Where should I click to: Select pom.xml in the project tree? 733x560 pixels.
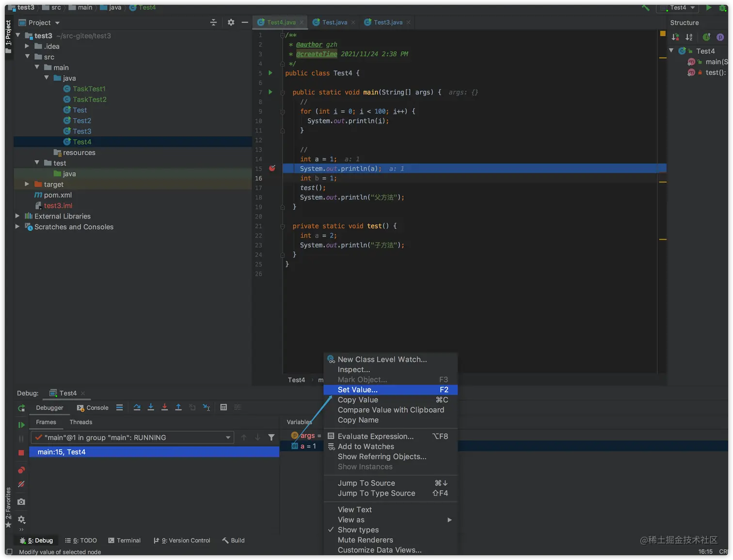pyautogui.click(x=58, y=195)
